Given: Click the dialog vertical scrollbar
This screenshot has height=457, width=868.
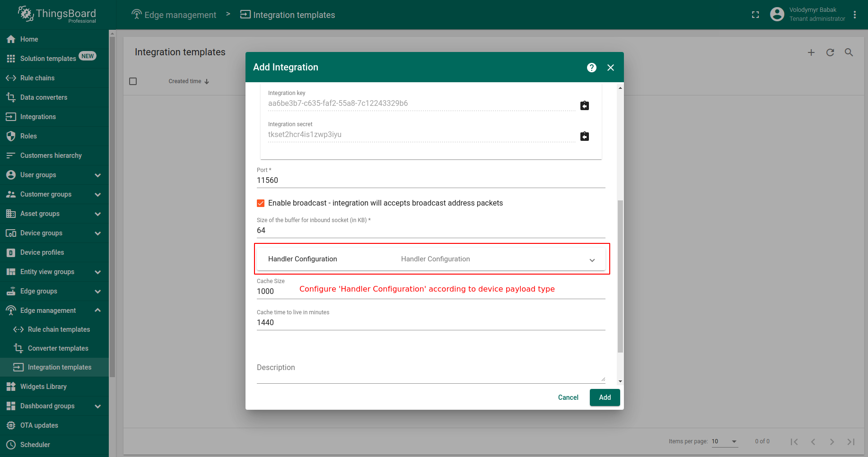Looking at the screenshot, I should (620, 276).
